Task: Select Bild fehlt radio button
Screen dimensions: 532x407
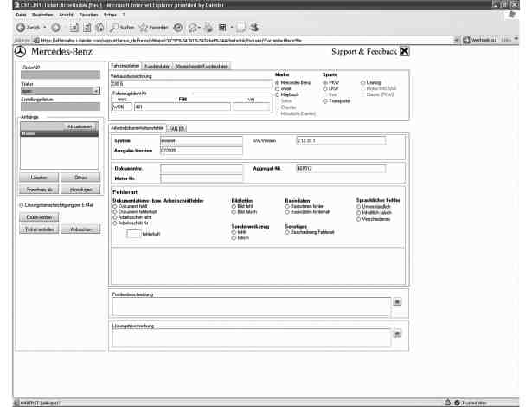Action: 234,206
